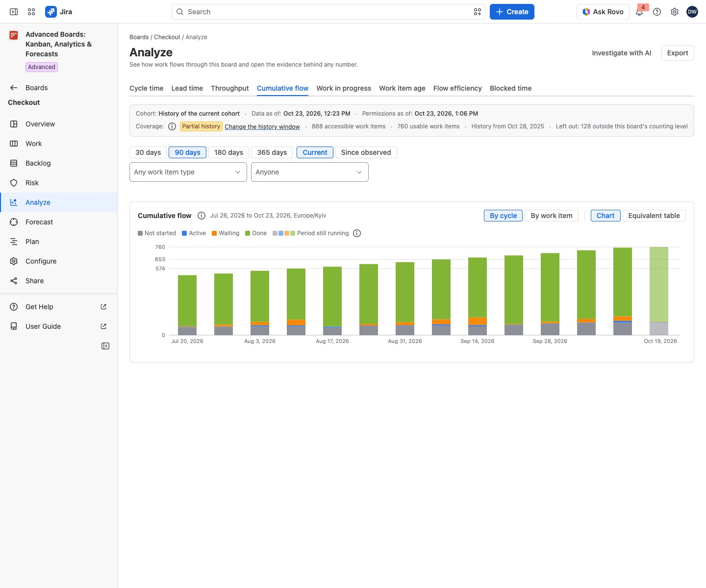This screenshot has height=588, width=706.
Task: Show Cumulative flow chart info icon
Action: click(x=202, y=216)
